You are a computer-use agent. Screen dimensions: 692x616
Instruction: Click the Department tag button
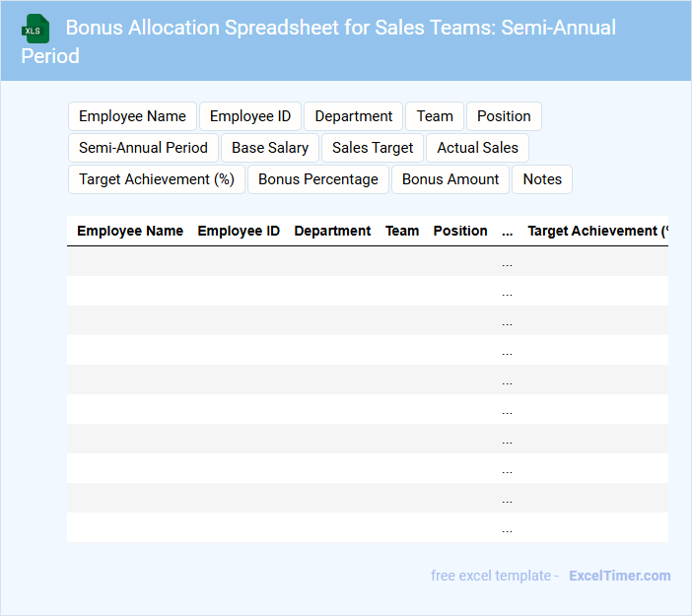tap(353, 116)
